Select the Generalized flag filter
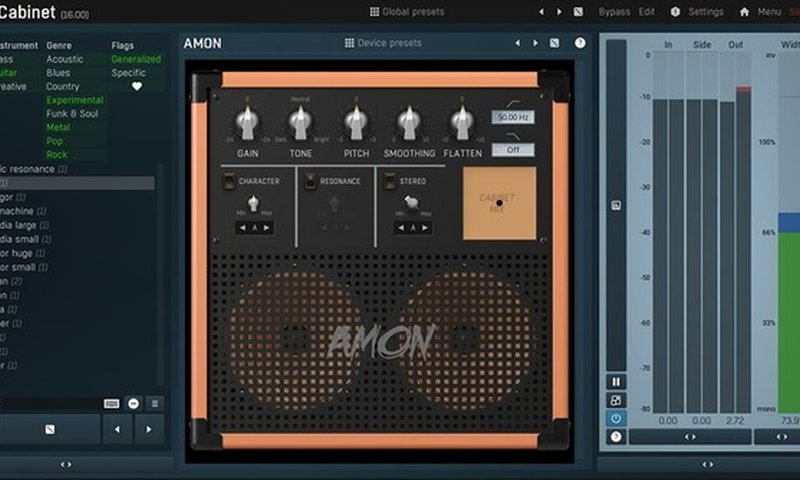Image resolution: width=800 pixels, height=480 pixels. coord(136,59)
